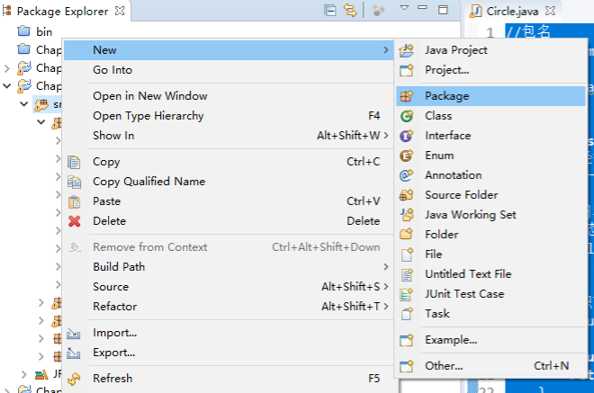Screen dimensions: 594x393
Task: Toggle Link with Editor icon in Package Explorer
Action: [x=350, y=10]
